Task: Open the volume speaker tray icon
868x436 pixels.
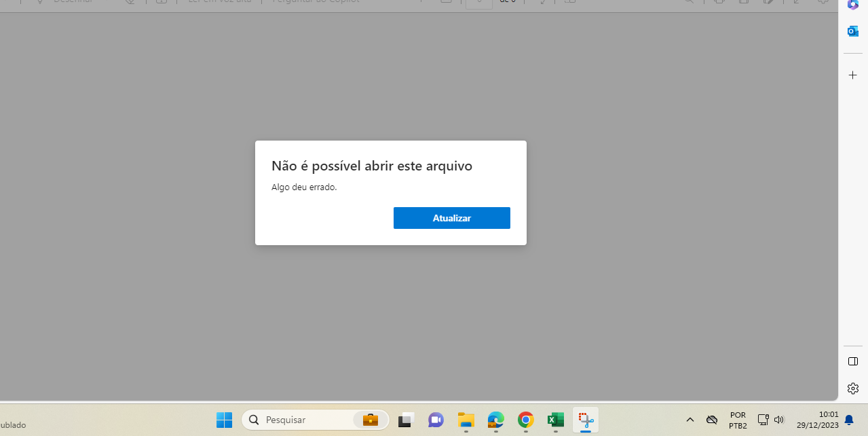Action: click(779, 420)
